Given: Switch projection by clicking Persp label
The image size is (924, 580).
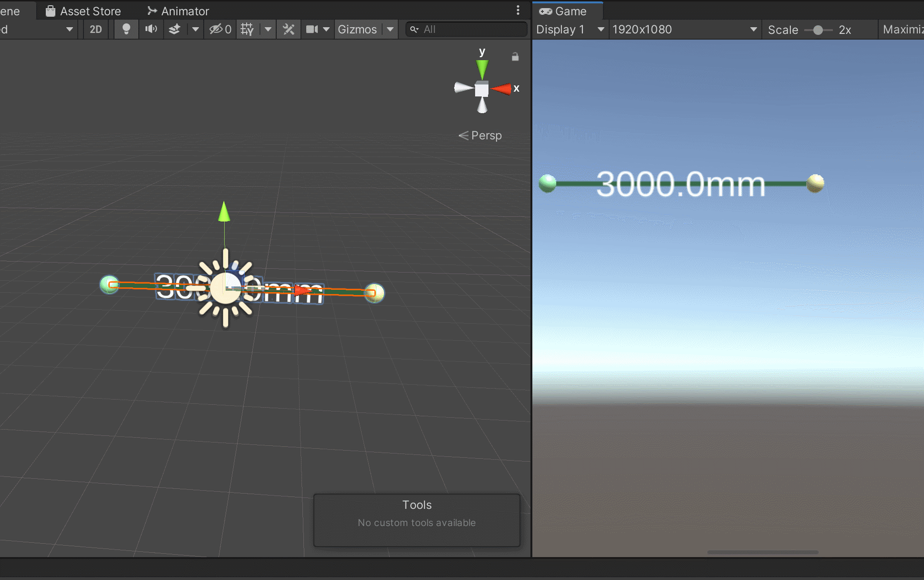Looking at the screenshot, I should click(x=486, y=135).
